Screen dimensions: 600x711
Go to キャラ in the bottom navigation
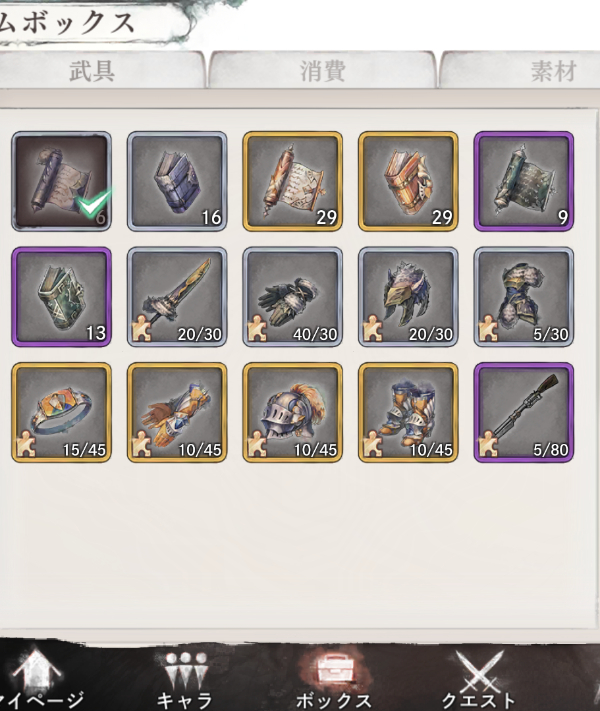coord(185,680)
